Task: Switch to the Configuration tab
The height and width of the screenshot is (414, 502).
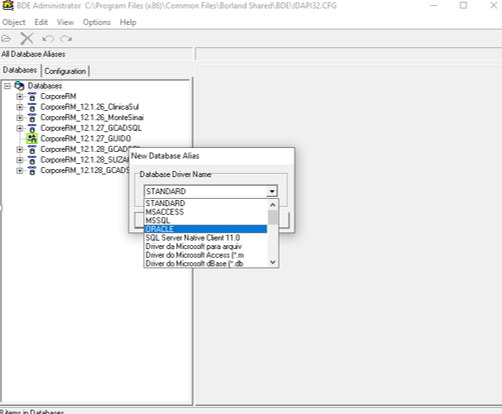Action: [x=65, y=71]
